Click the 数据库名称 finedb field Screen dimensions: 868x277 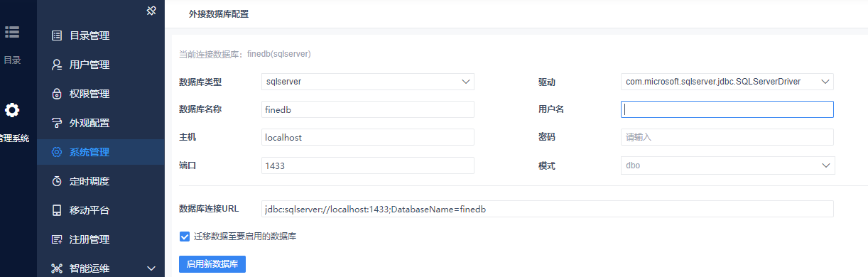pos(368,109)
